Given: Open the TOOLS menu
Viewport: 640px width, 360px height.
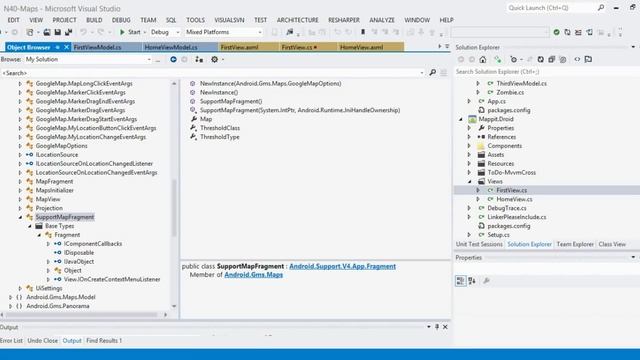Looking at the screenshot, I should click(196, 20).
